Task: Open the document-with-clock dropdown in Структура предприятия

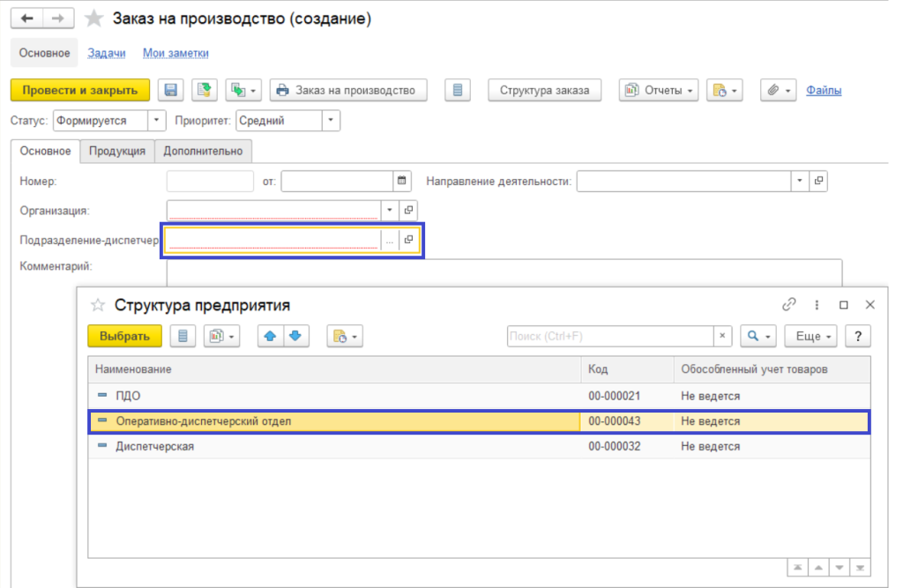Action: (345, 337)
